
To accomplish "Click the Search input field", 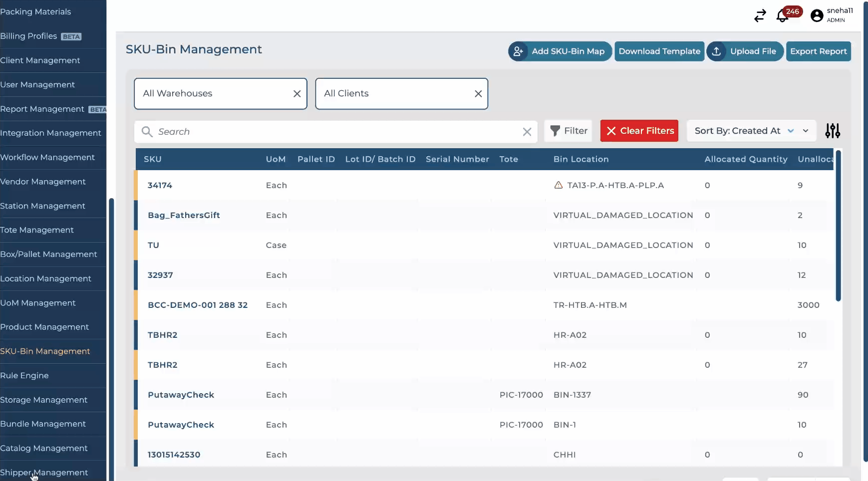I will pyautogui.click(x=334, y=132).
